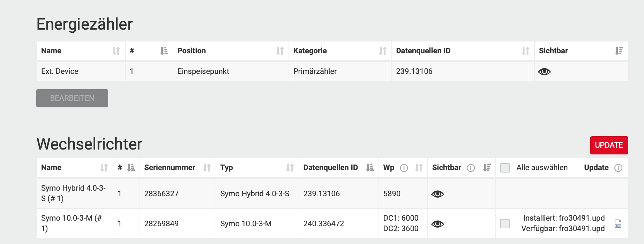Image resolution: width=644 pixels, height=244 pixels.
Task: Sort Energiezähler table by Sichtbar
Action: [x=619, y=51]
